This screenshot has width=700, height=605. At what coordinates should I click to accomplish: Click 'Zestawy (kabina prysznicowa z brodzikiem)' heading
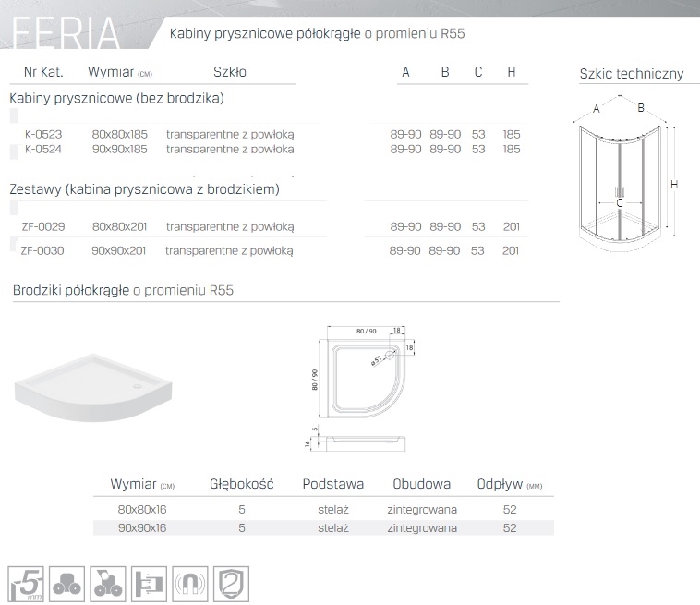[x=145, y=189]
